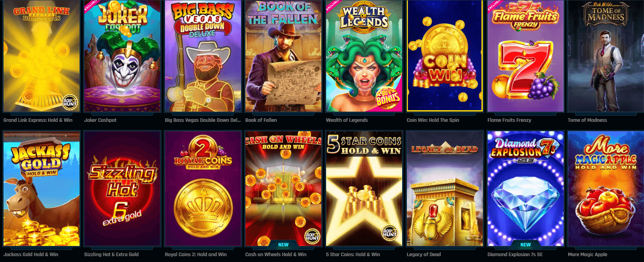Screen dimensions: 644x262
Task: Click the NEW tag on Diamond Explosion 7s
Action: tap(525, 244)
